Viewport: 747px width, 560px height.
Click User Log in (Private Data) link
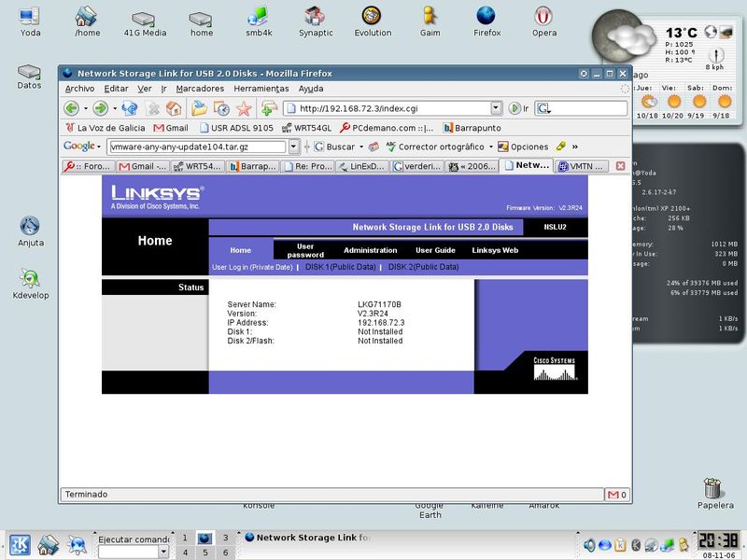click(x=252, y=267)
